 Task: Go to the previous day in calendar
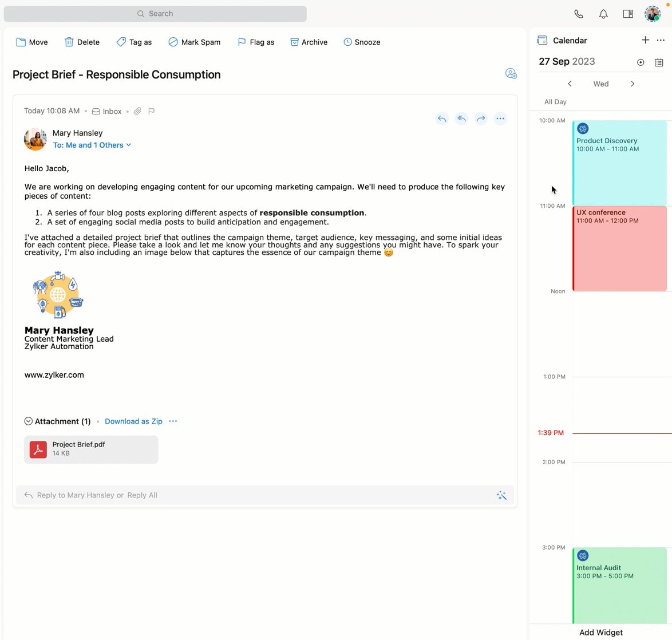coord(570,84)
